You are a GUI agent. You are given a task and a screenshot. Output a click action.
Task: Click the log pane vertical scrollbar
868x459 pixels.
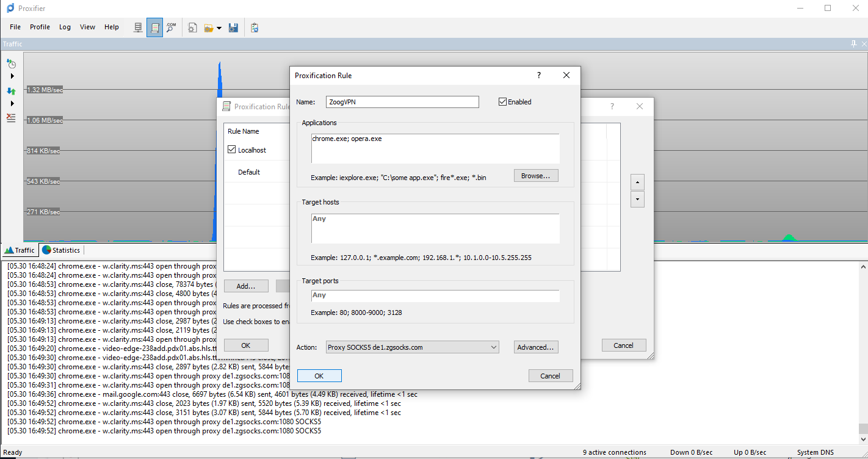pyautogui.click(x=863, y=353)
